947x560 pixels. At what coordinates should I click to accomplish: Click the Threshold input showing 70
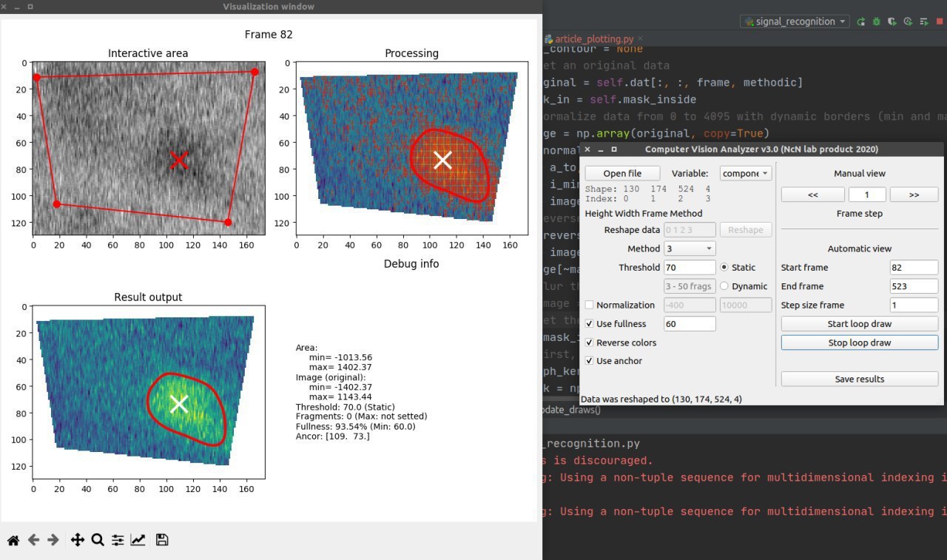point(690,267)
